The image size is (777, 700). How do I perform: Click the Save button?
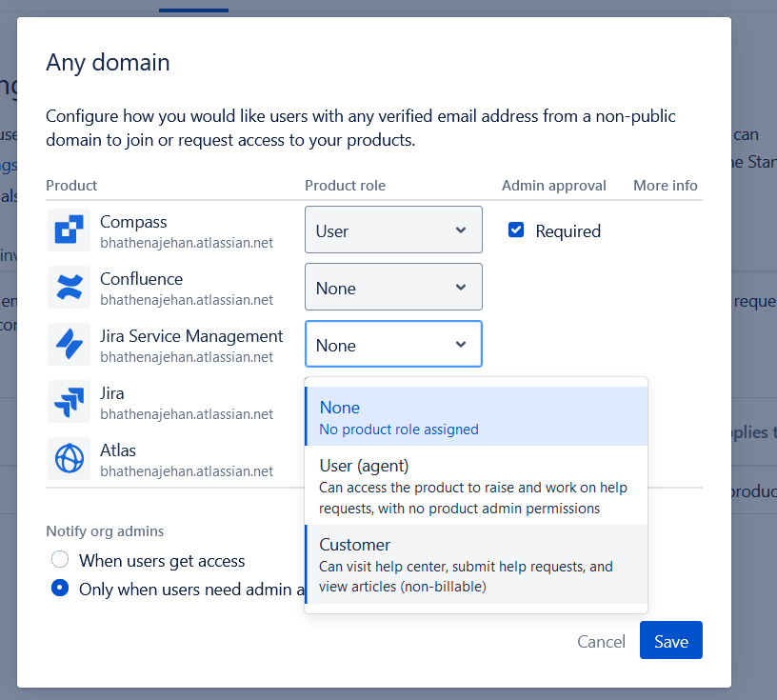(x=671, y=640)
